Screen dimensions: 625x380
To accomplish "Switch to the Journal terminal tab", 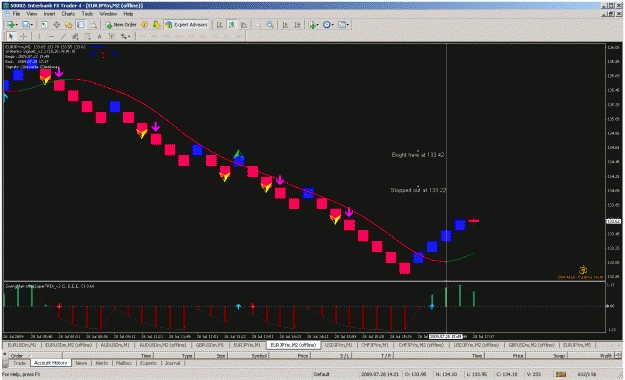I will [173, 363].
